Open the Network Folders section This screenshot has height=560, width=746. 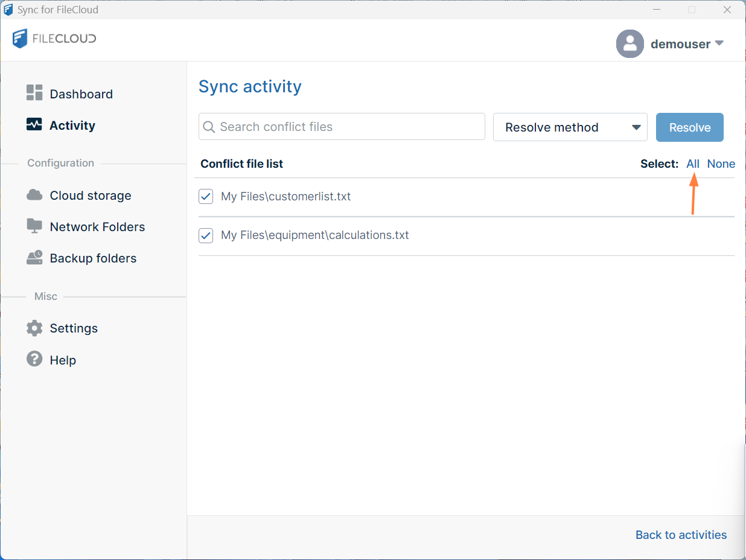[x=97, y=227]
